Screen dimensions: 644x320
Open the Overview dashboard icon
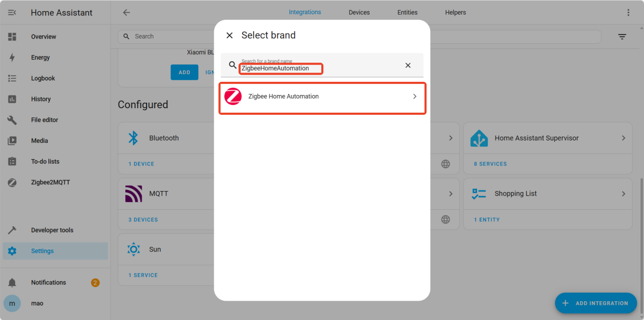(x=12, y=37)
